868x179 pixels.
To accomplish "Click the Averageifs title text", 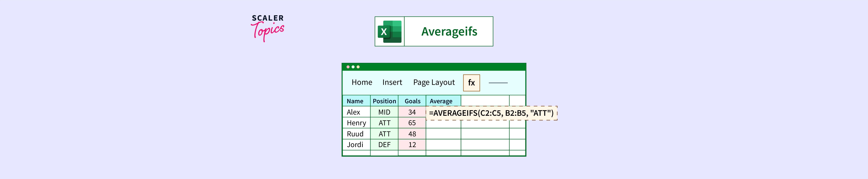I will click(449, 31).
